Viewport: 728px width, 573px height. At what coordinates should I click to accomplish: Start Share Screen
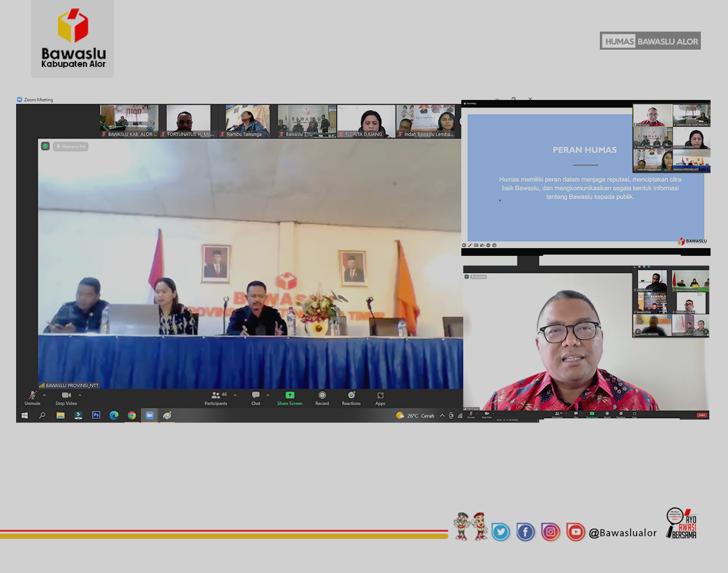pos(290,398)
